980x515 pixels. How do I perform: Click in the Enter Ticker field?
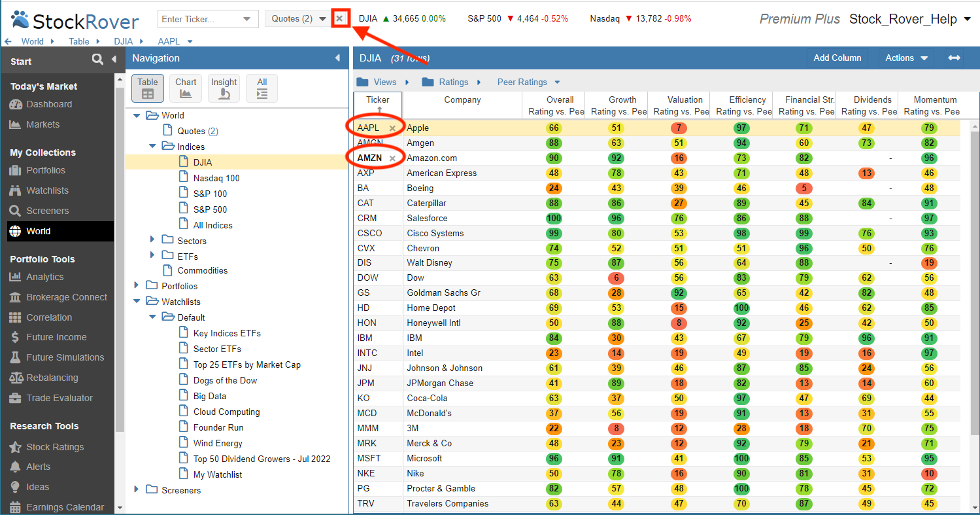(x=198, y=19)
